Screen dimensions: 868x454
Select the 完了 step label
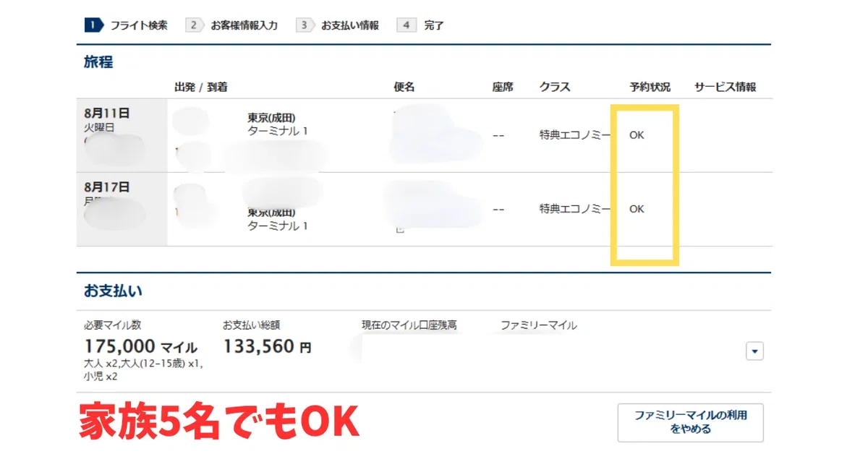pyautogui.click(x=434, y=25)
